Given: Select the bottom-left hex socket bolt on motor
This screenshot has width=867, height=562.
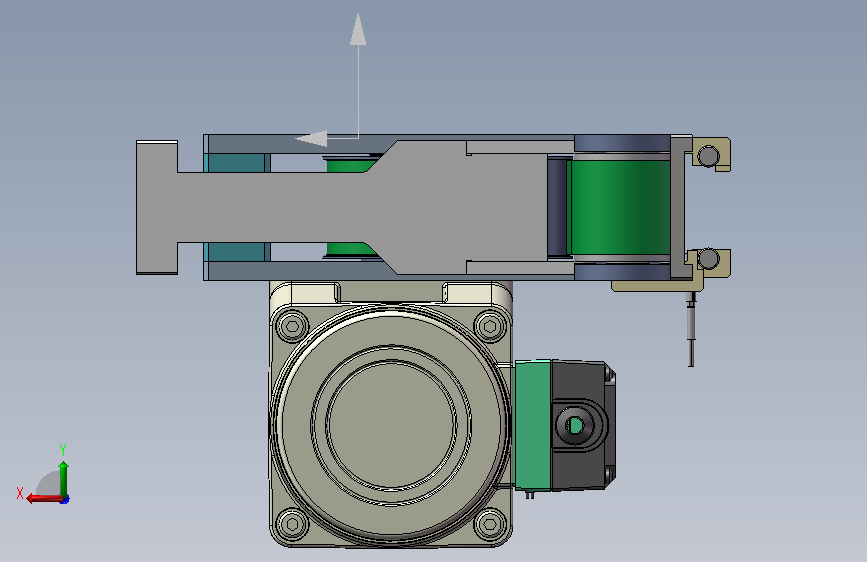Looking at the screenshot, I should pos(293,524).
